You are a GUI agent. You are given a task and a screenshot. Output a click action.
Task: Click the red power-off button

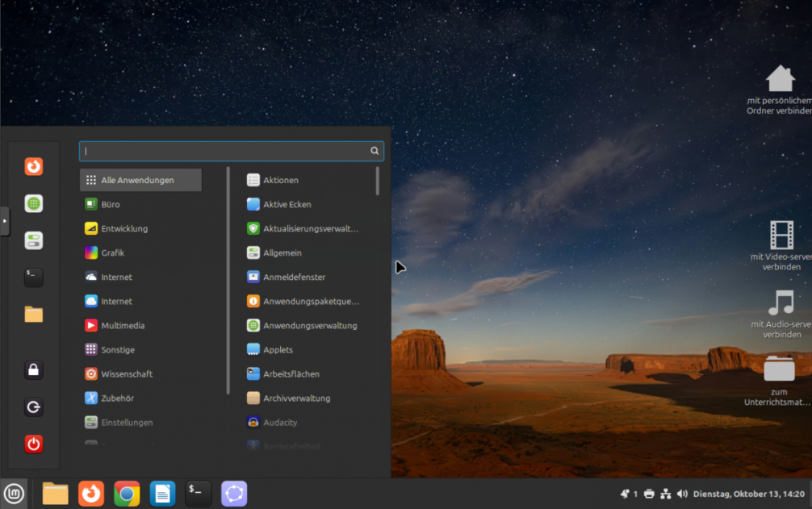click(34, 444)
